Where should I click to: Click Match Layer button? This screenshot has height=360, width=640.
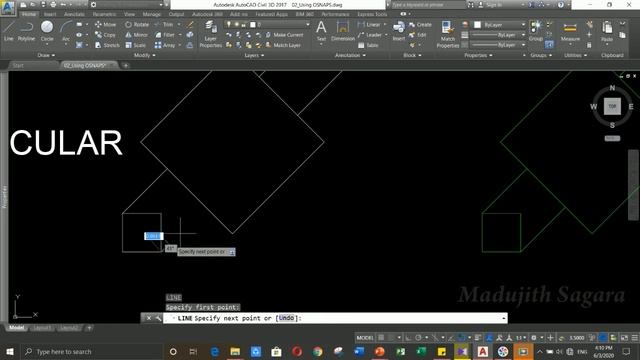[x=283, y=45]
